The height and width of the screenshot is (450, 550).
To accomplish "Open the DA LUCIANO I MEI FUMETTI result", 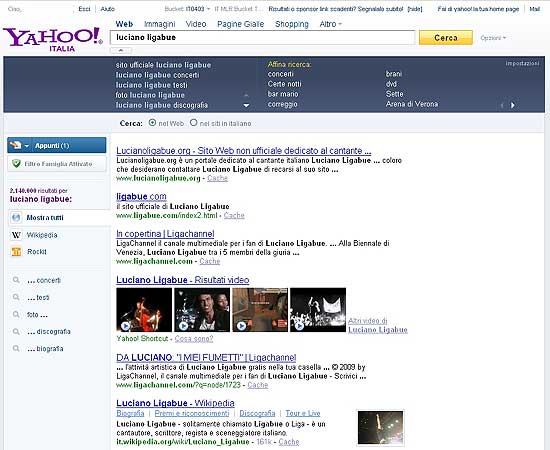I will pyautogui.click(x=206, y=357).
